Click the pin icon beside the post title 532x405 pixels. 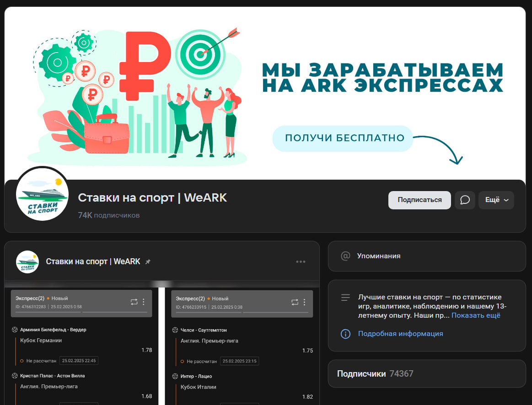coord(148,262)
